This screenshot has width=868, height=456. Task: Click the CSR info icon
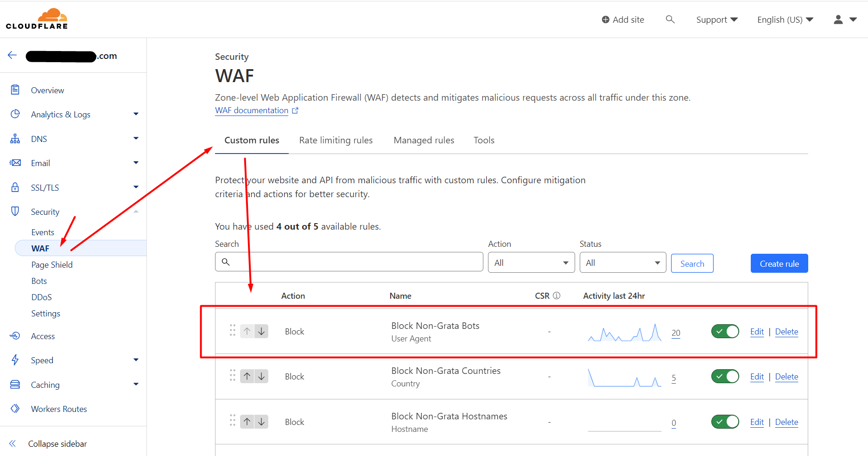(557, 295)
